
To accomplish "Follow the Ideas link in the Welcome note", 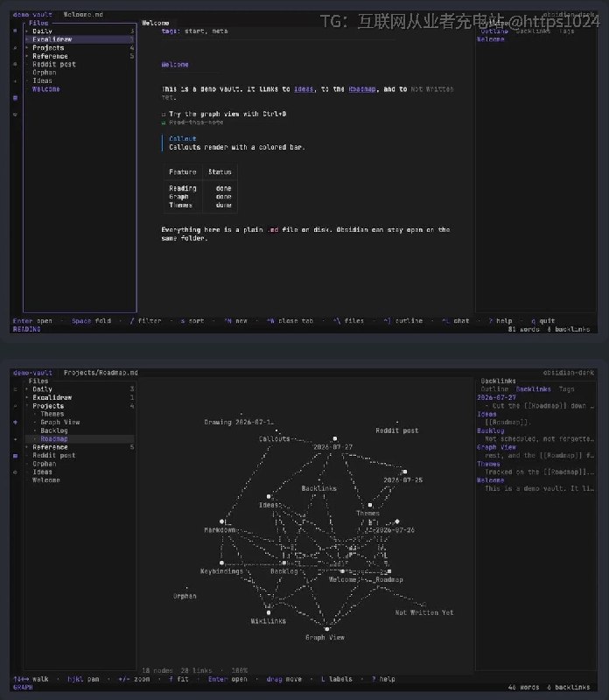I will (304, 89).
